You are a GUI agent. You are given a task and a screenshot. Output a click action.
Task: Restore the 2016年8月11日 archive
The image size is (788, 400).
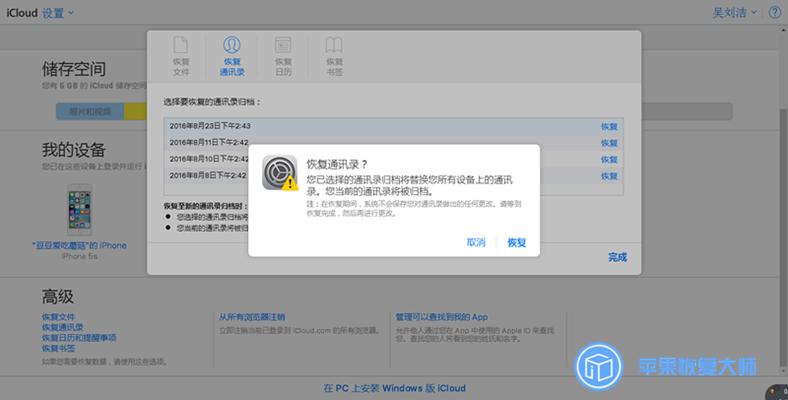click(x=609, y=143)
